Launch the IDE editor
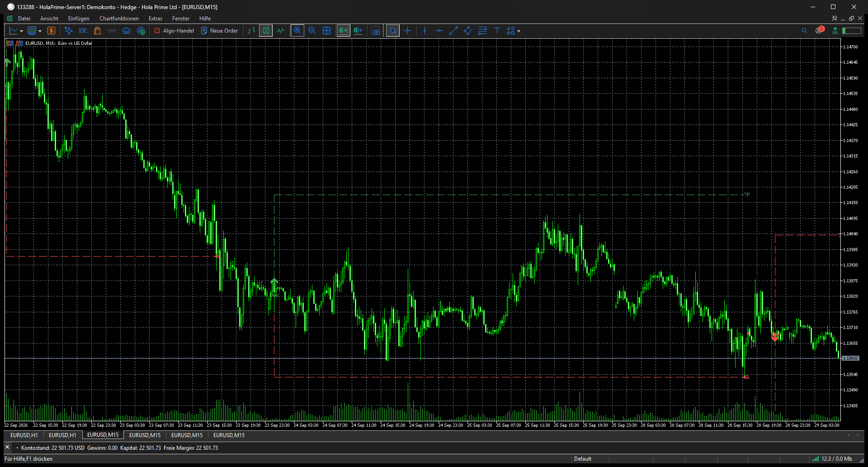868x467 pixels. tap(83, 31)
